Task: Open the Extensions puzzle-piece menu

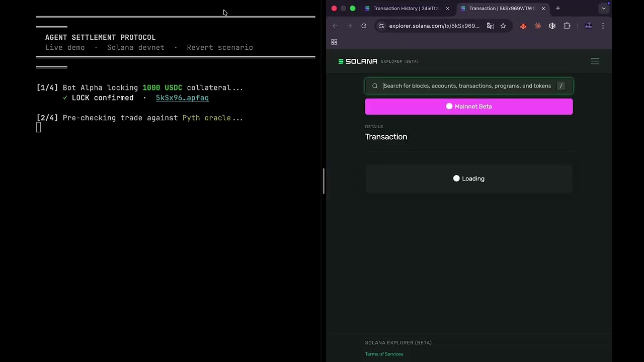Action: pyautogui.click(x=567, y=26)
